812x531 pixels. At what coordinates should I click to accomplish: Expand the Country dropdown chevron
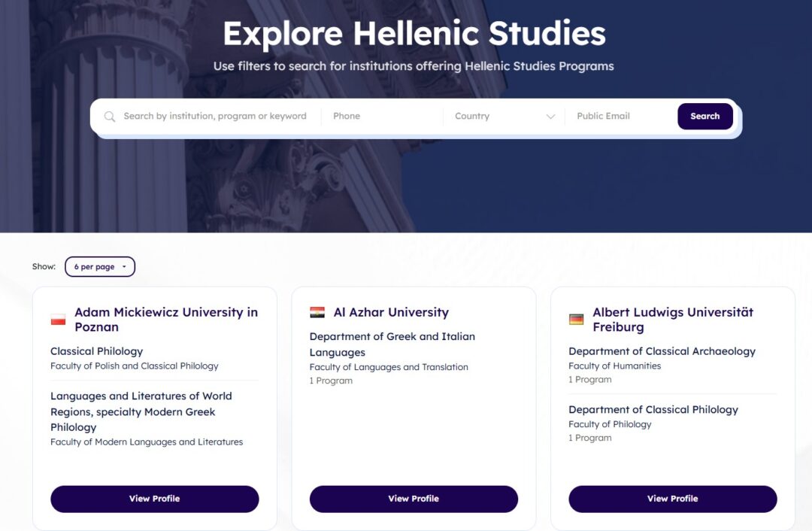(x=550, y=117)
